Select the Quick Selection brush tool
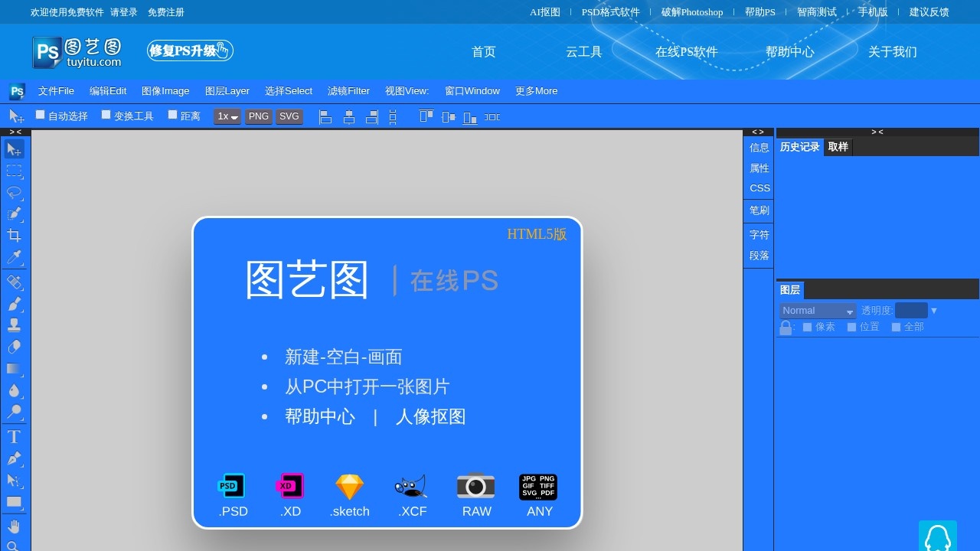Viewport: 980px width, 551px height. point(15,214)
